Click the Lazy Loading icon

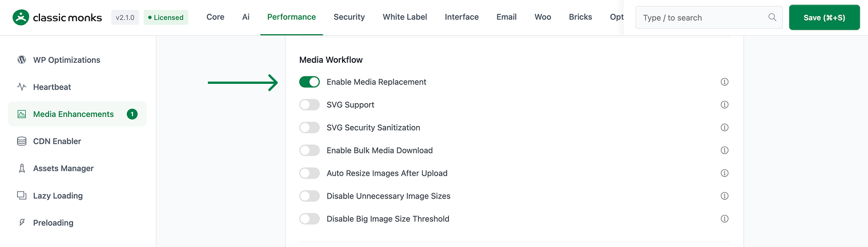click(22, 196)
